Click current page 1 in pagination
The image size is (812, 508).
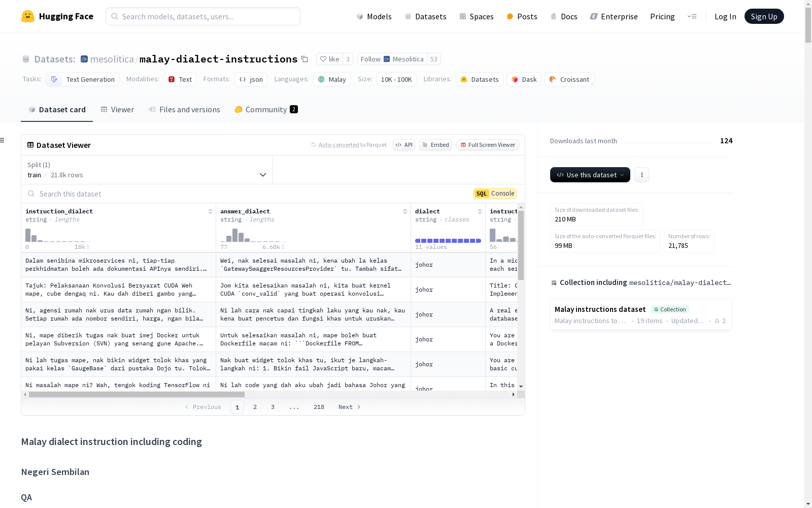tap(237, 407)
